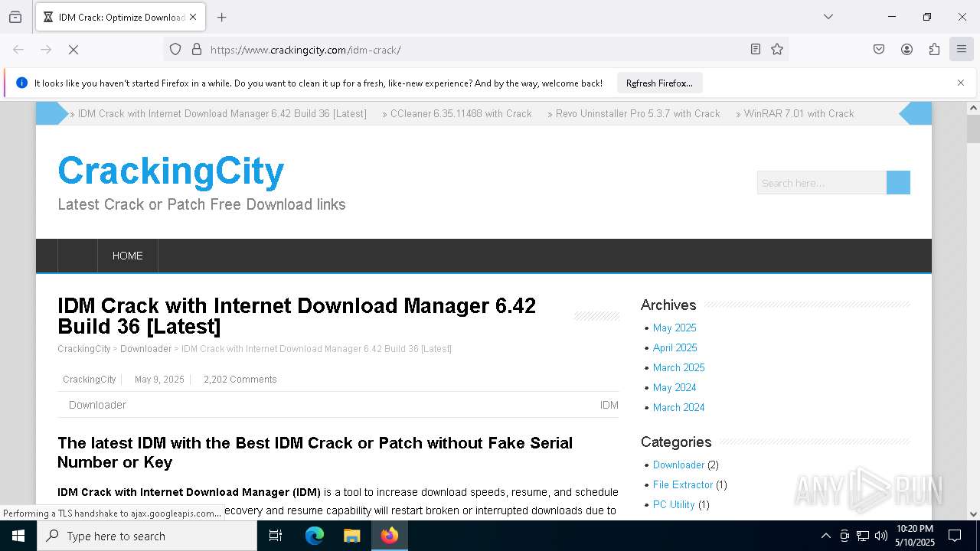Image resolution: width=980 pixels, height=551 pixels.
Task: Open IDM tag link
Action: (x=609, y=405)
